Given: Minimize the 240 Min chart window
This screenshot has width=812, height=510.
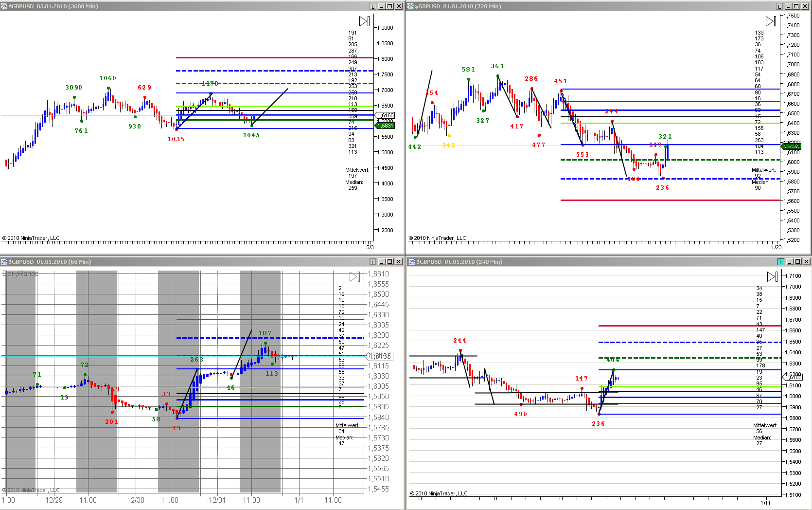Looking at the screenshot, I should 790,262.
